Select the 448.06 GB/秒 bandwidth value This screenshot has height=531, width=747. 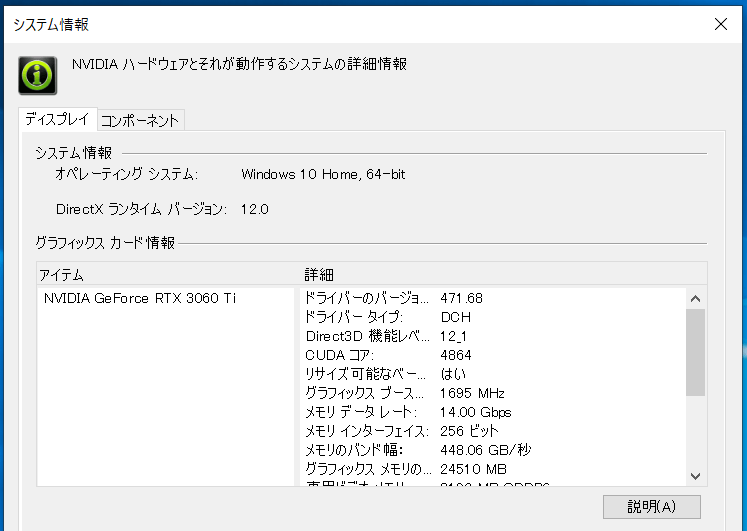pyautogui.click(x=485, y=450)
